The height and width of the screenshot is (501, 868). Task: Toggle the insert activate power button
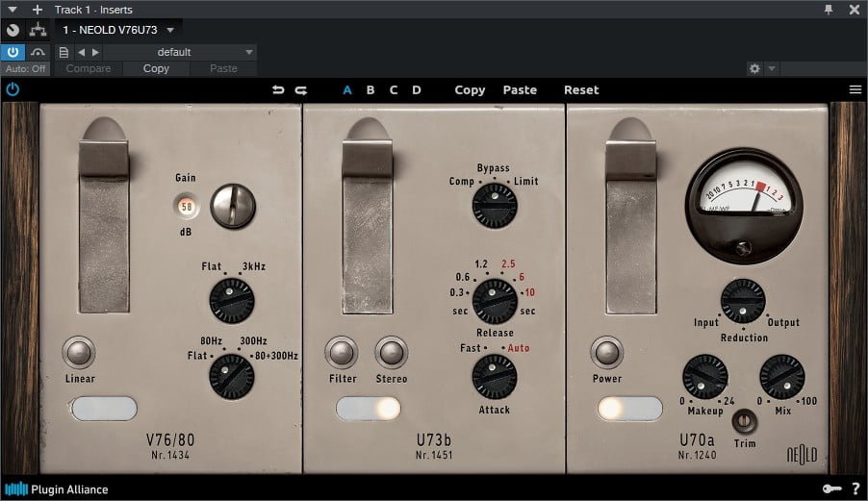pyautogui.click(x=13, y=52)
